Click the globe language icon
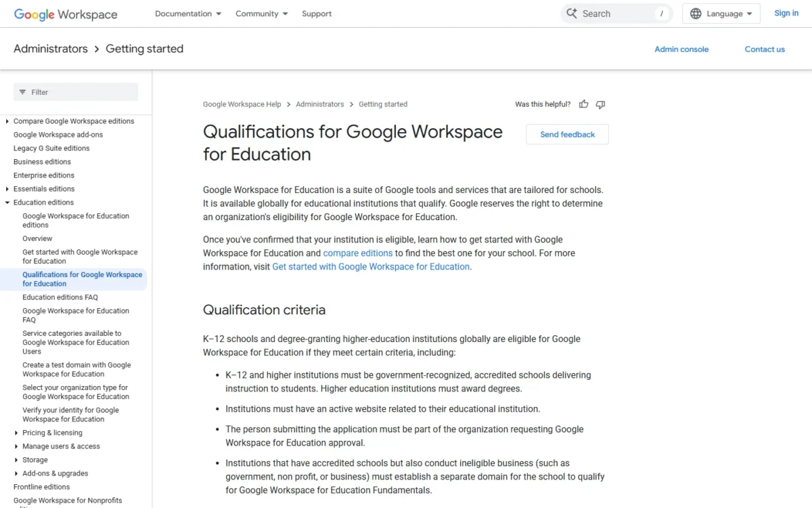The height and width of the screenshot is (508, 812). point(696,14)
